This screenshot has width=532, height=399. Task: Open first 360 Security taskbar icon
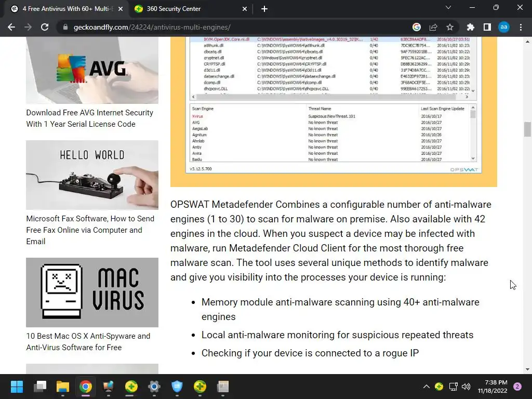pyautogui.click(x=131, y=387)
